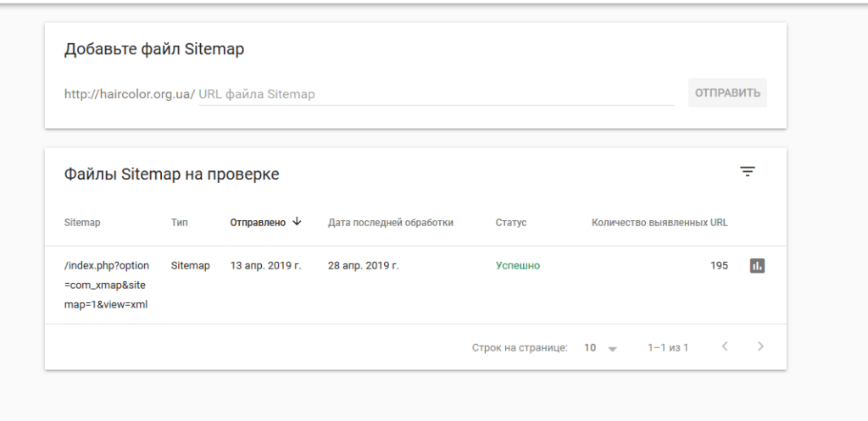Sort table by Тип column header
Image resolution: width=868 pixels, height=421 pixels.
(180, 223)
